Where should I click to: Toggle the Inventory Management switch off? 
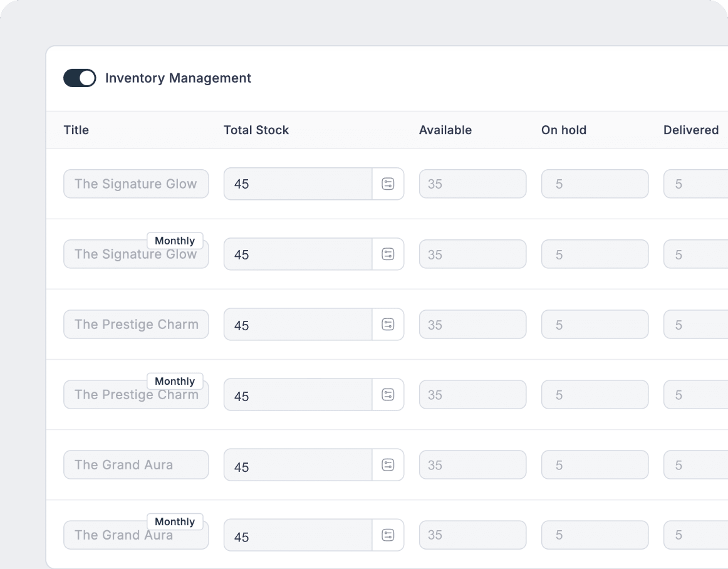coord(79,78)
